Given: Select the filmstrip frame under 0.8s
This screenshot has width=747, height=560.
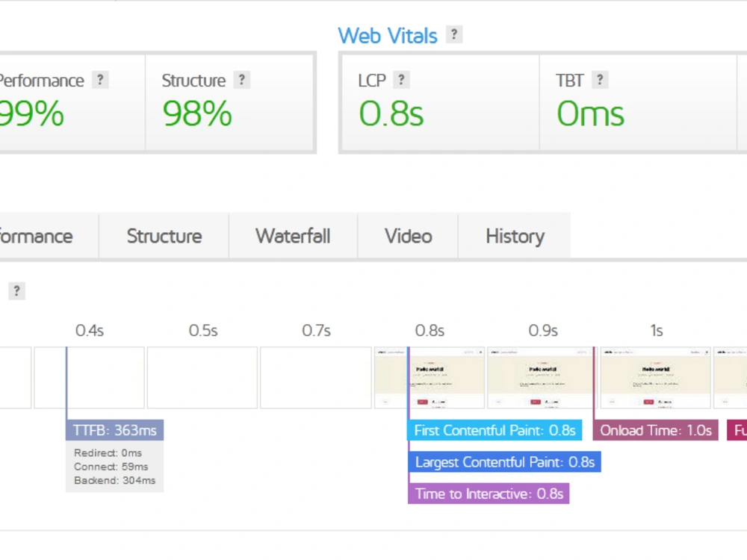Looking at the screenshot, I should click(x=430, y=378).
